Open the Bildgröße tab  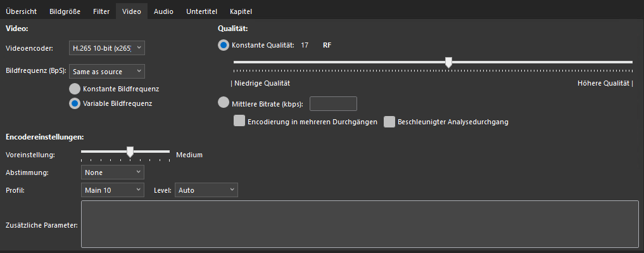coord(65,11)
